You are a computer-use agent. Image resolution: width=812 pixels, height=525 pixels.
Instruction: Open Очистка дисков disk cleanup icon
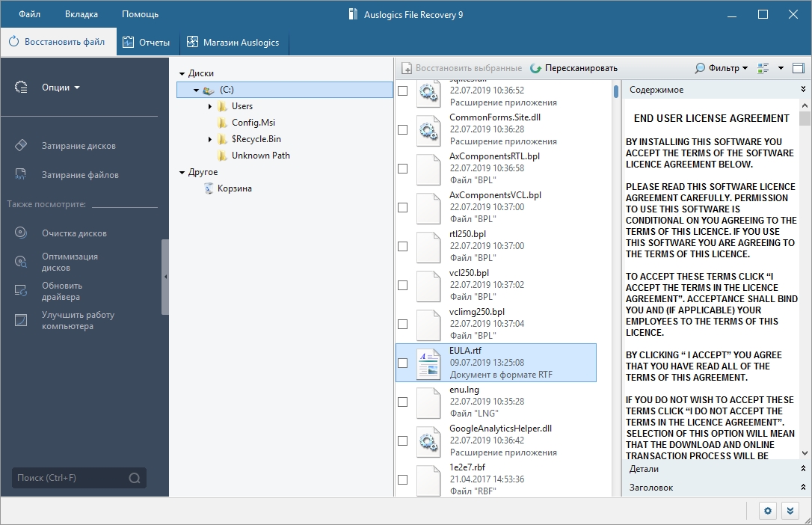(21, 233)
